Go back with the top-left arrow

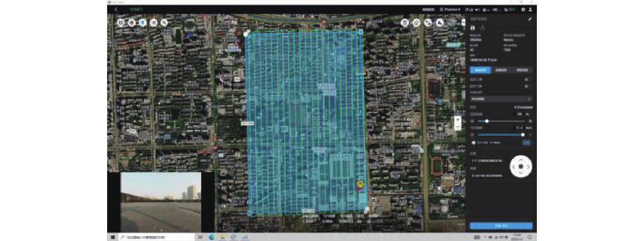(117, 9)
